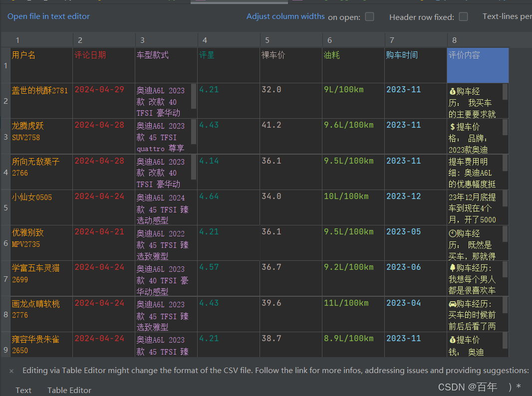Click review cell starting 23年12月底提车

[x=478, y=207]
